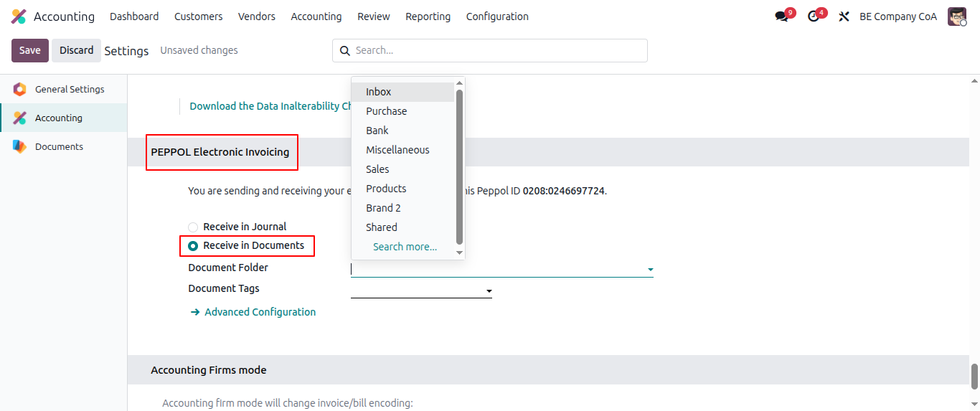Viewport: 980px width, 411px height.
Task: Click the Document Tags label
Action: click(224, 288)
